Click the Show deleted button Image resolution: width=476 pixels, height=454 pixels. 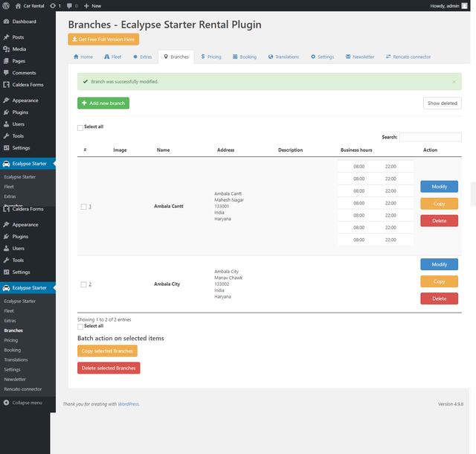click(443, 103)
